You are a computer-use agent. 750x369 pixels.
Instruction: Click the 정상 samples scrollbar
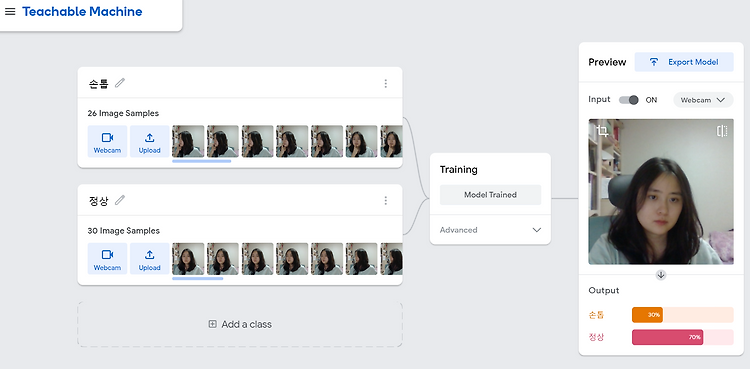(x=198, y=279)
